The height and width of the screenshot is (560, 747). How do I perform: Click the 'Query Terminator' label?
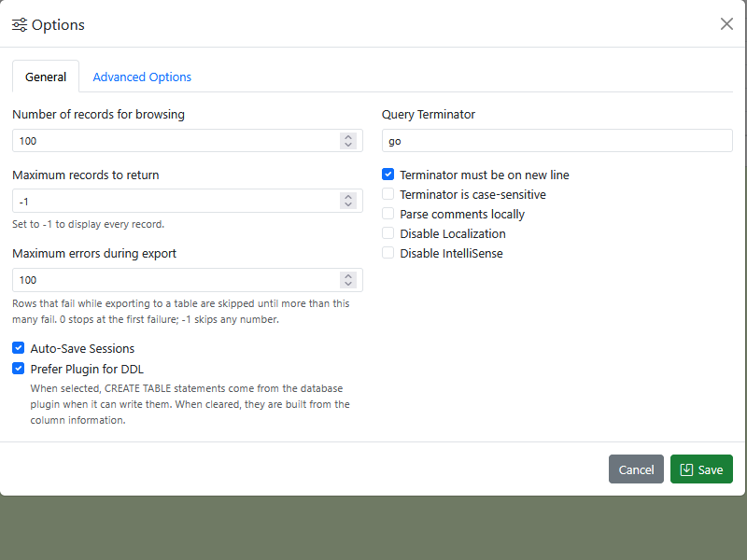click(x=429, y=114)
